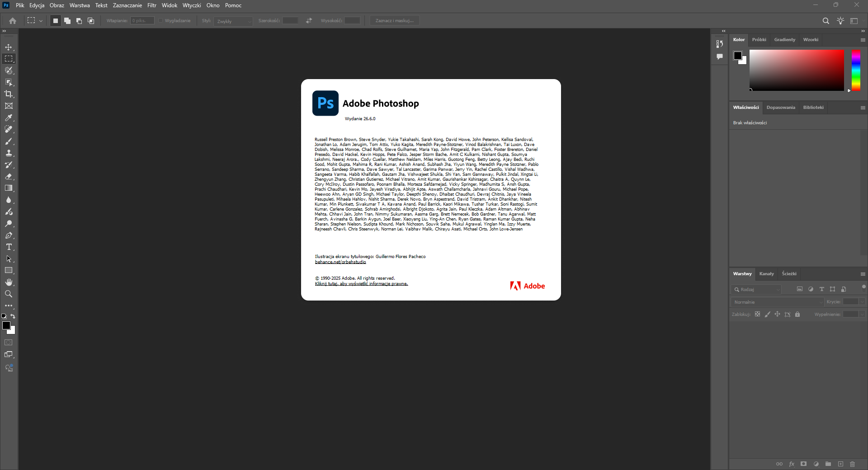The width and height of the screenshot is (868, 470).
Task: Switch to the Kanały tab
Action: pyautogui.click(x=766, y=274)
